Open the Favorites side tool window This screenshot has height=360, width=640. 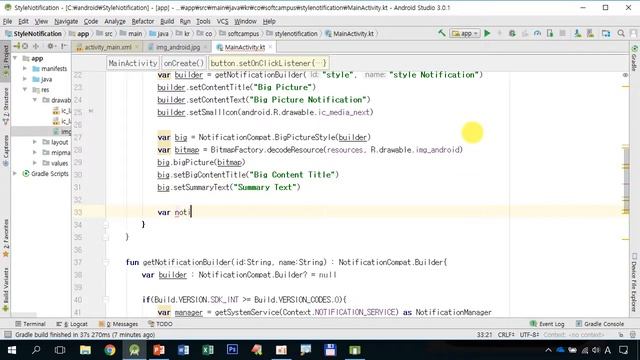tap(6, 238)
